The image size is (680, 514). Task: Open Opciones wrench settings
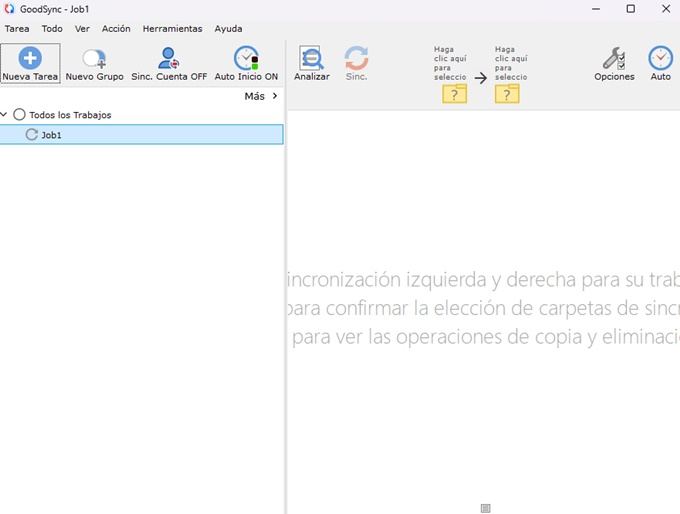[614, 64]
